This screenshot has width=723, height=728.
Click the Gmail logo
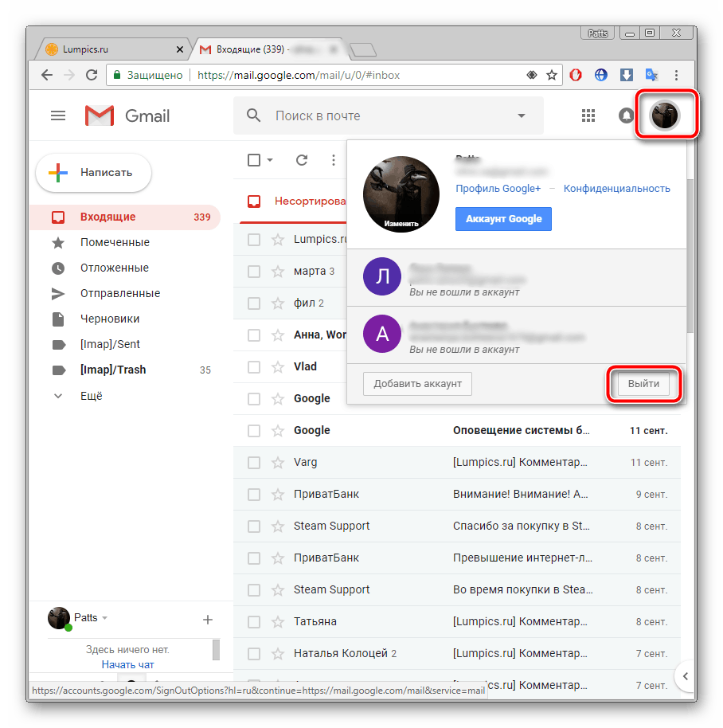pos(127,115)
